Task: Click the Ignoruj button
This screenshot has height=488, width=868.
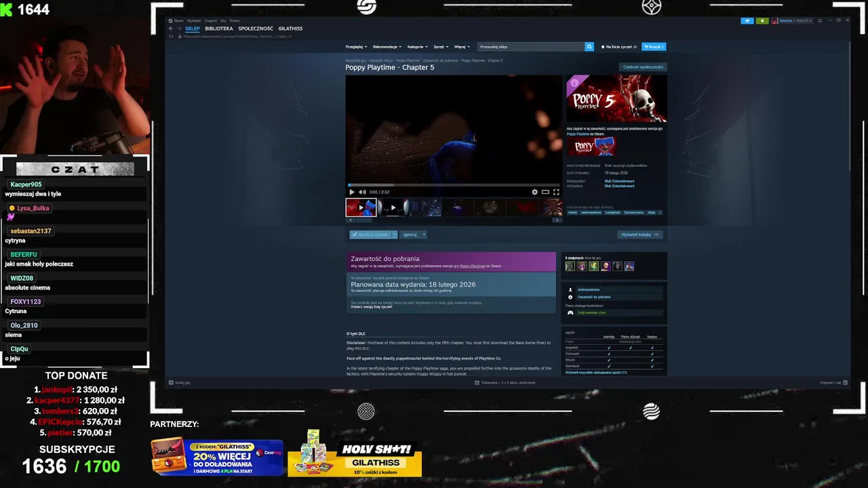Action: (410, 235)
